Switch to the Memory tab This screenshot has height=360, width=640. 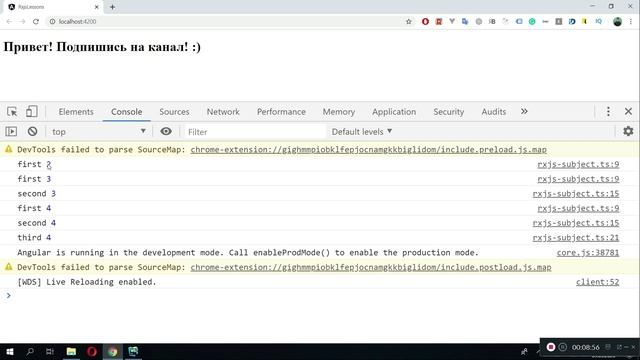[339, 111]
